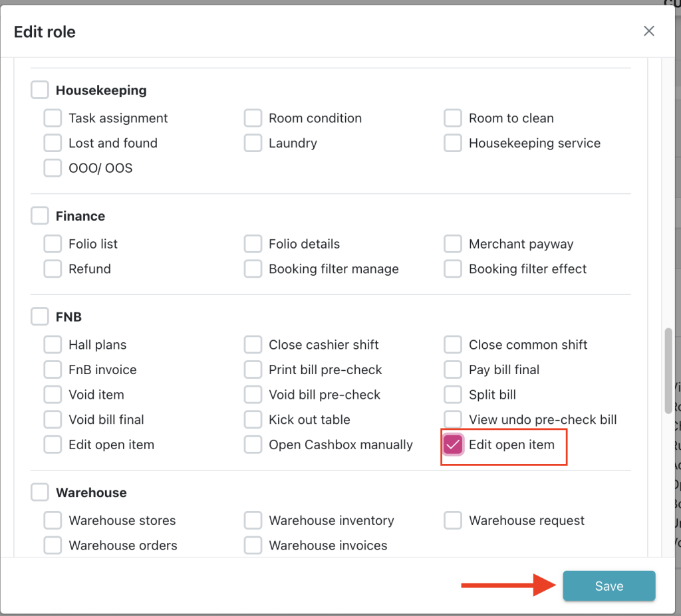Enable Folio details permission
The image size is (681, 616).
click(x=253, y=244)
